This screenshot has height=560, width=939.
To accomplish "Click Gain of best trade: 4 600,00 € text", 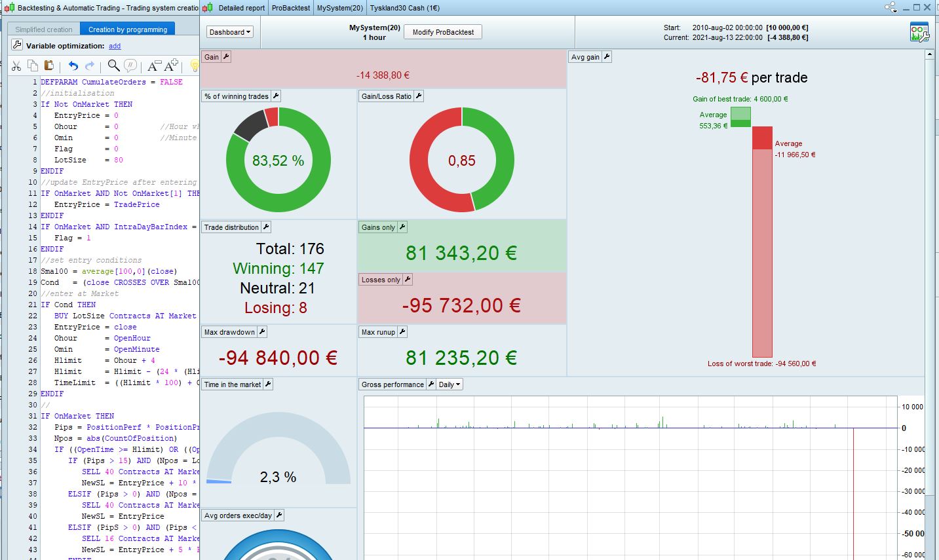I will pyautogui.click(x=740, y=99).
